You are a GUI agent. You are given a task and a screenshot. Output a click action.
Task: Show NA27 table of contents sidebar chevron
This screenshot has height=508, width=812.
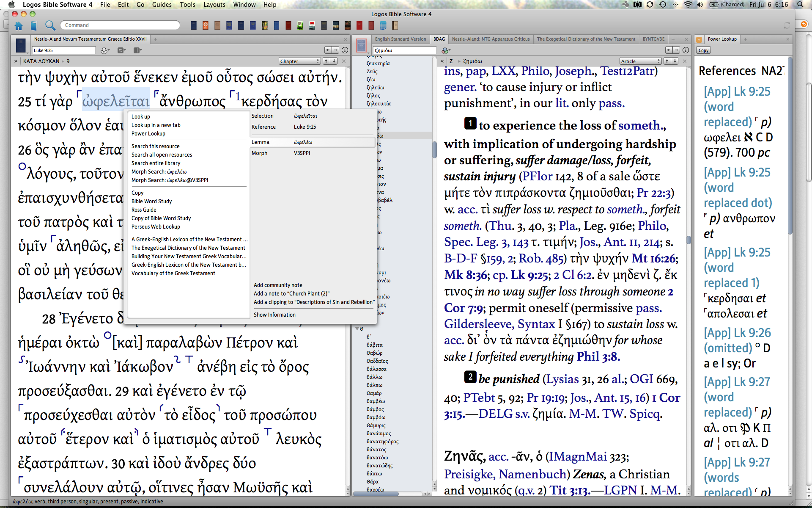[x=16, y=61]
